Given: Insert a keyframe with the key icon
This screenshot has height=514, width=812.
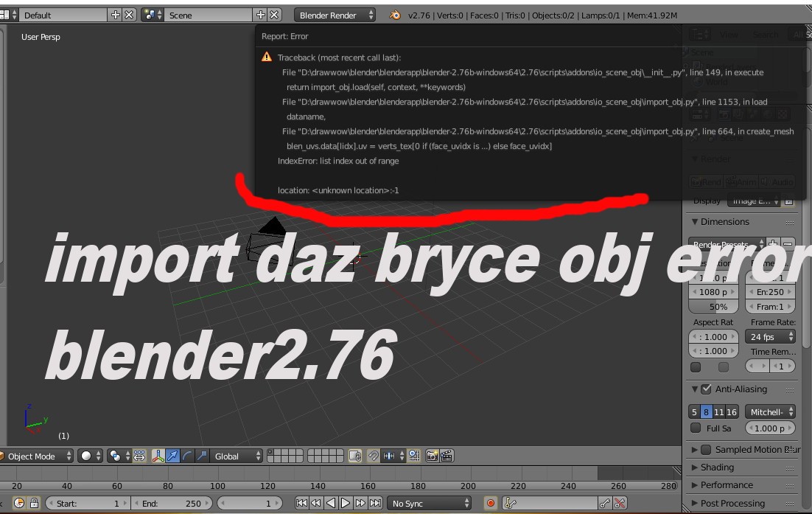Looking at the screenshot, I should pyautogui.click(x=605, y=503).
